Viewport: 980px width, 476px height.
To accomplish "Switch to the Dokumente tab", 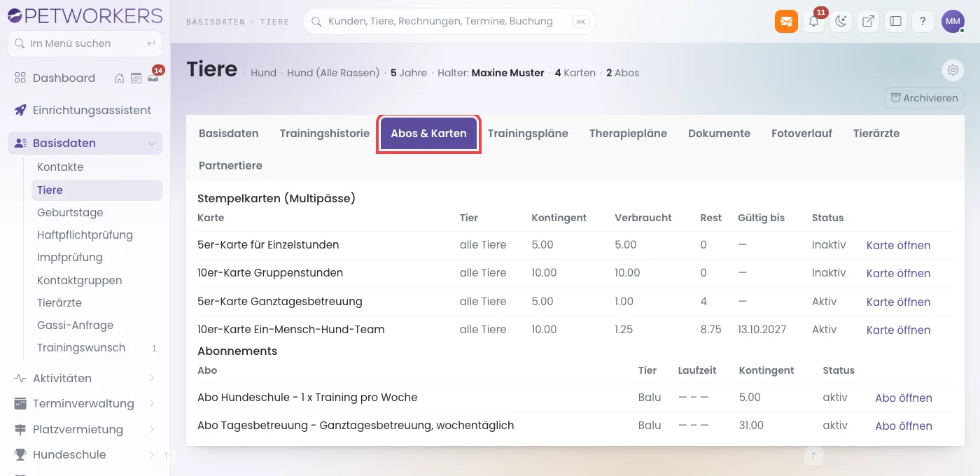I will click(719, 133).
